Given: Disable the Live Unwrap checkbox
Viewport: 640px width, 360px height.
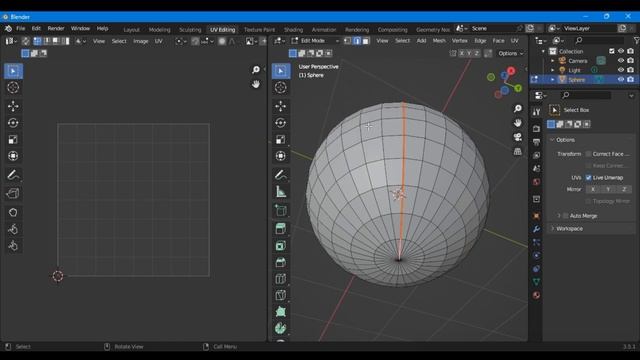Looking at the screenshot, I should click(588, 178).
